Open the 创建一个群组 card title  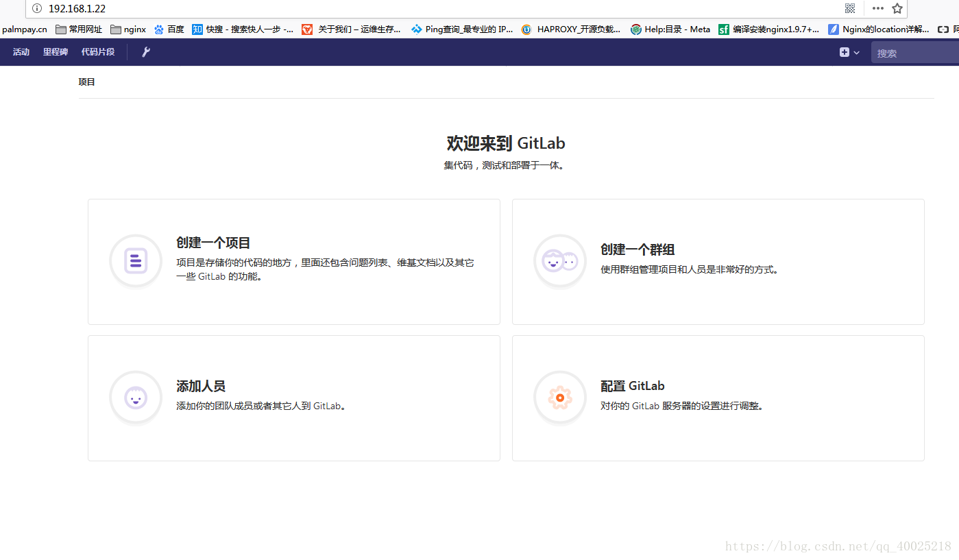pyautogui.click(x=638, y=249)
